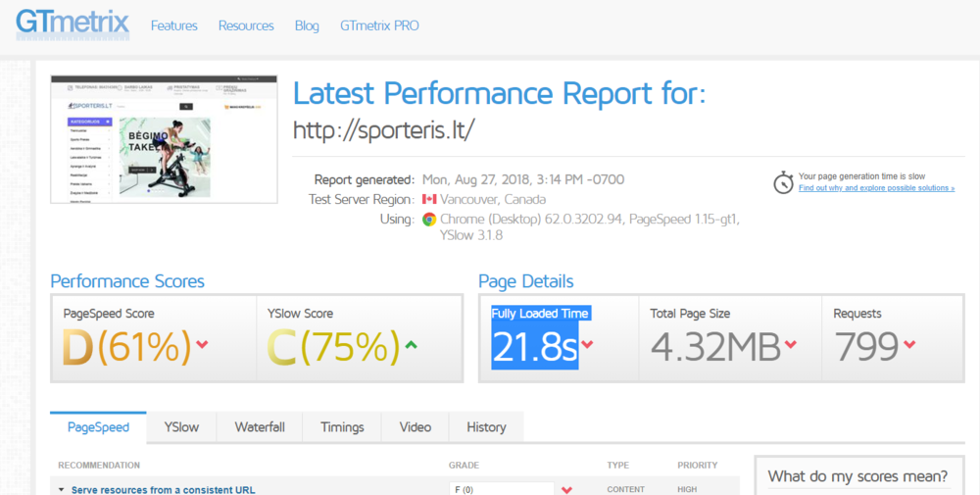This screenshot has width=980, height=495.
Task: Click the 799 requests value
Action: [866, 347]
